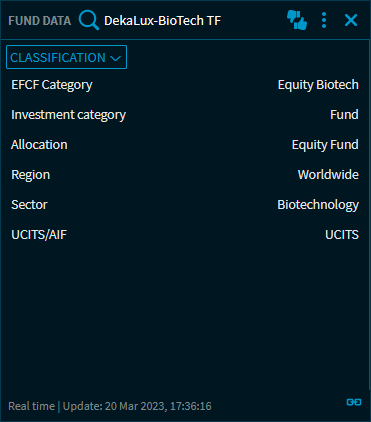Click the Worldwide region value
Screen dimensions: 371x422
tap(328, 175)
